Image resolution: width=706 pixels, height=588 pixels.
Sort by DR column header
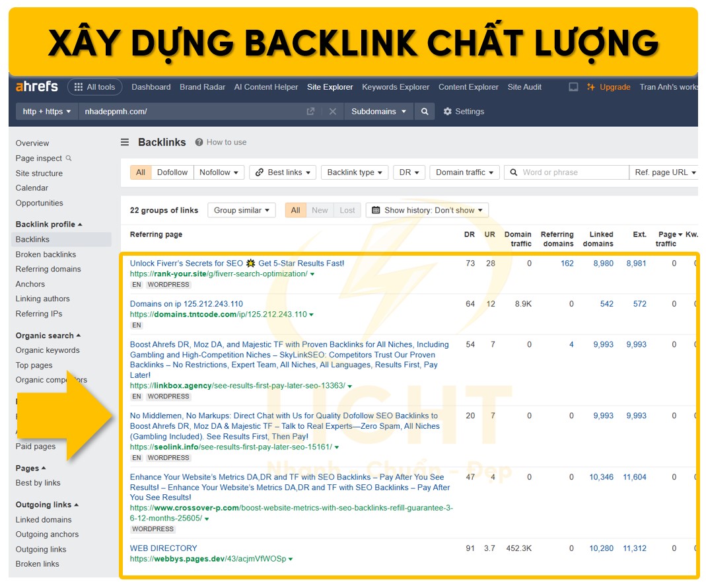[469, 235]
